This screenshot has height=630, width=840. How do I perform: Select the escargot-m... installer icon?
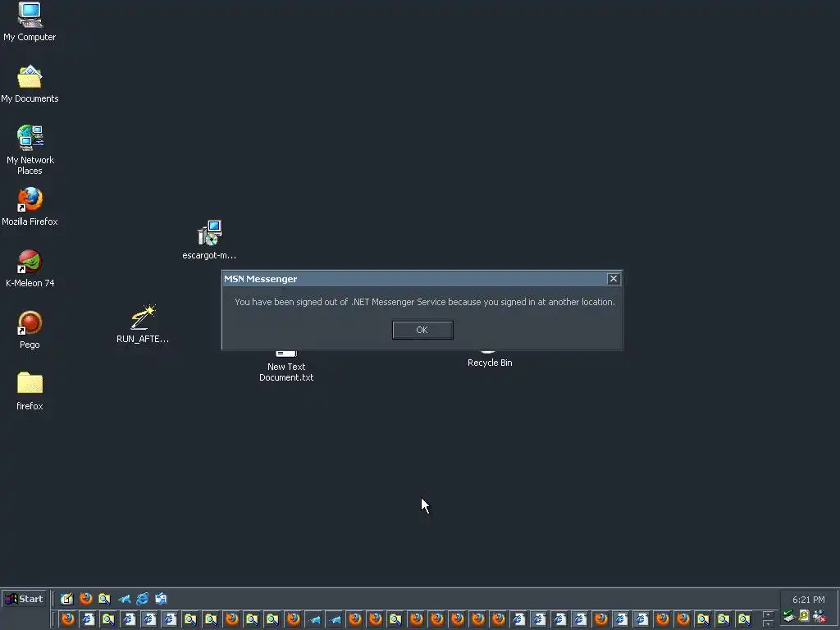click(209, 240)
